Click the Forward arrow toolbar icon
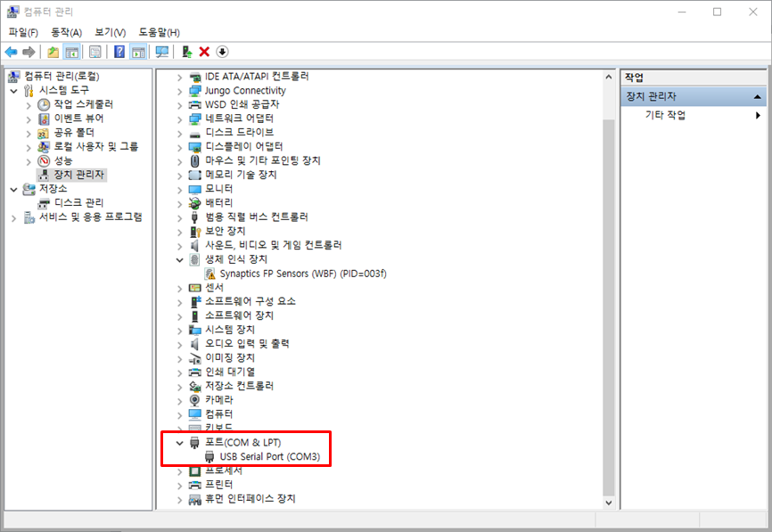Screen dimensions: 772x532 pyautogui.click(x=29, y=52)
